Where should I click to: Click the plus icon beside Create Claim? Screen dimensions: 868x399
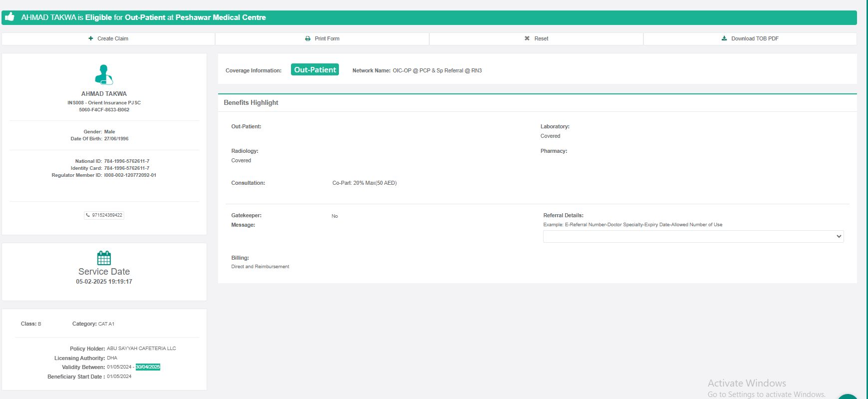(90, 38)
